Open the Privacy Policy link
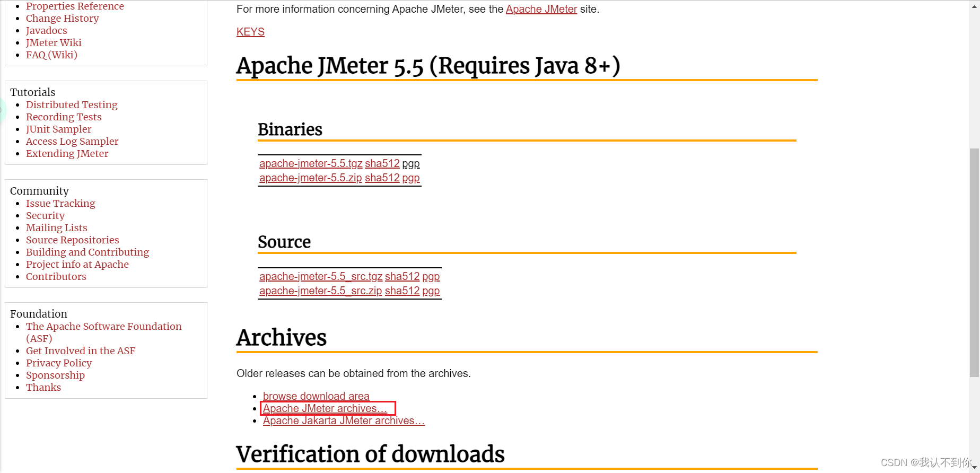 (x=59, y=363)
